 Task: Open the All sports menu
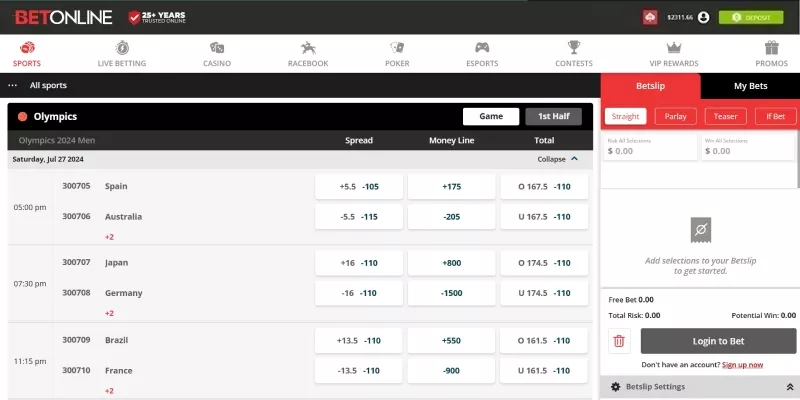(48, 85)
